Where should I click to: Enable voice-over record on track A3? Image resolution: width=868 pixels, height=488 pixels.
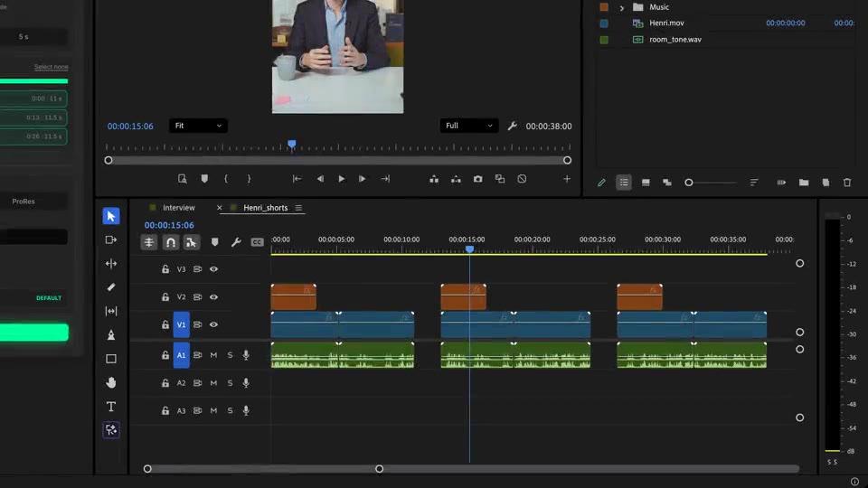pyautogui.click(x=246, y=410)
